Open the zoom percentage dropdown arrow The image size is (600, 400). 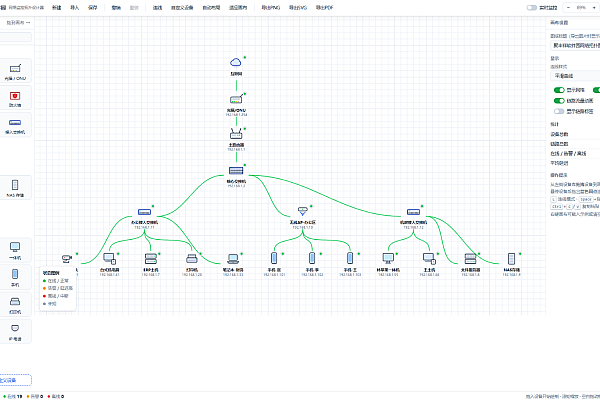click(594, 8)
